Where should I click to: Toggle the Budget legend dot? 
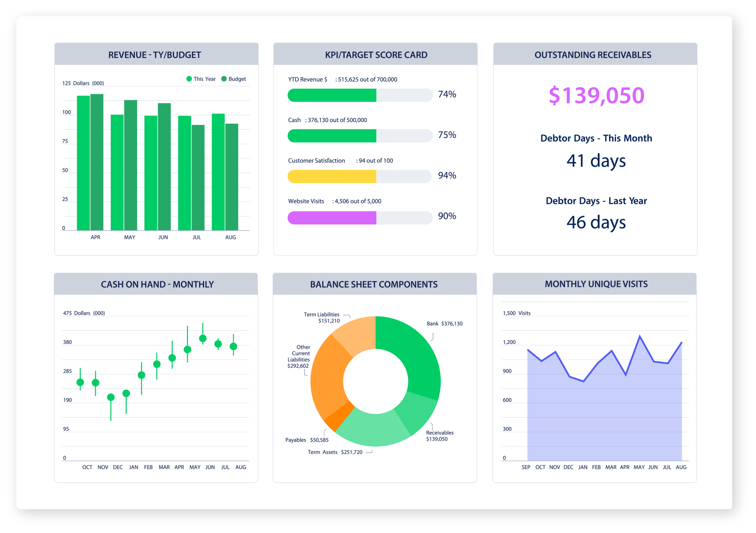(x=224, y=79)
